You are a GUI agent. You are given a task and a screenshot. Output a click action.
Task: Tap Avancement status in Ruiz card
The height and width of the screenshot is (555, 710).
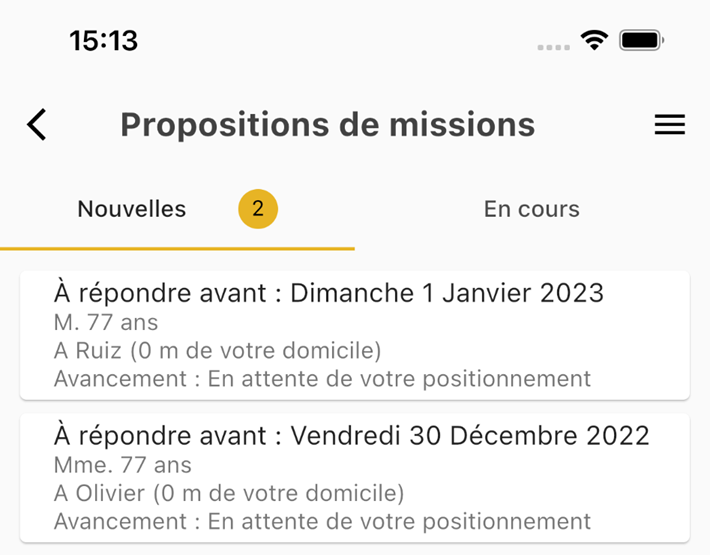coord(322,378)
